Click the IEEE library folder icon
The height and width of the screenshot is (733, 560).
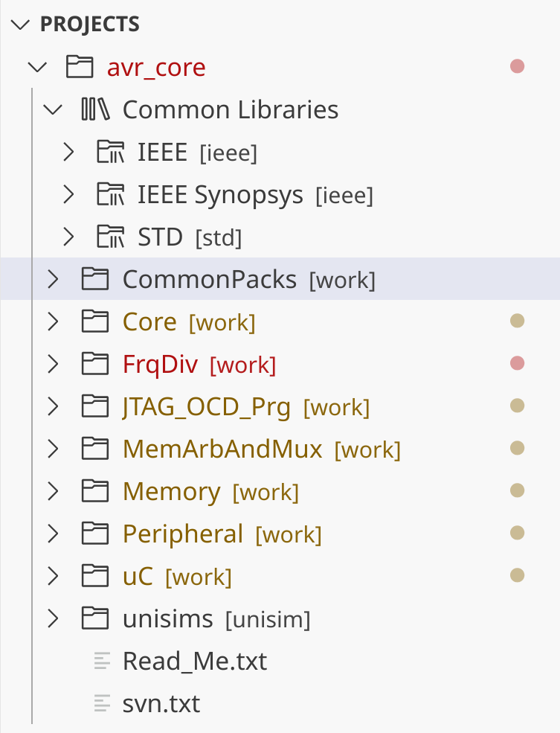[110, 151]
